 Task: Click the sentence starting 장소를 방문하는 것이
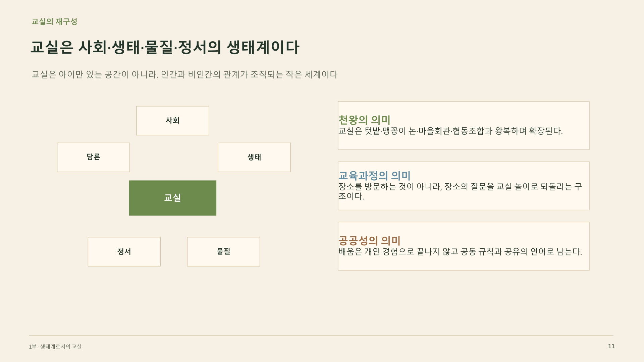pyautogui.click(x=460, y=191)
